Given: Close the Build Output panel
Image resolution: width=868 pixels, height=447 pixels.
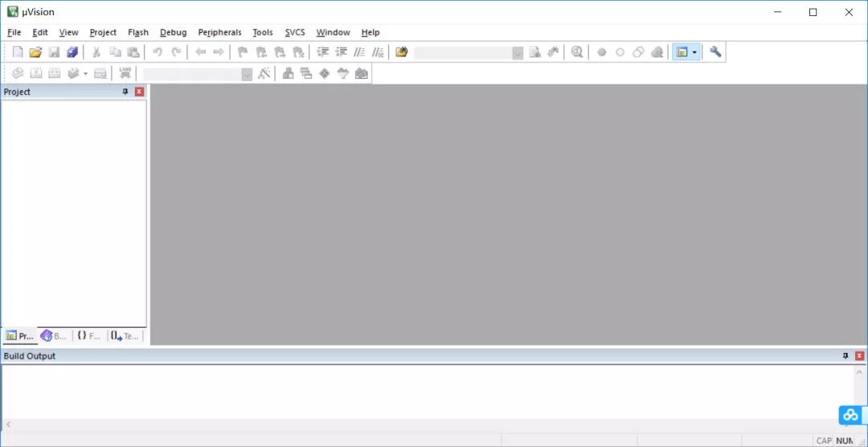Looking at the screenshot, I should pos(860,356).
